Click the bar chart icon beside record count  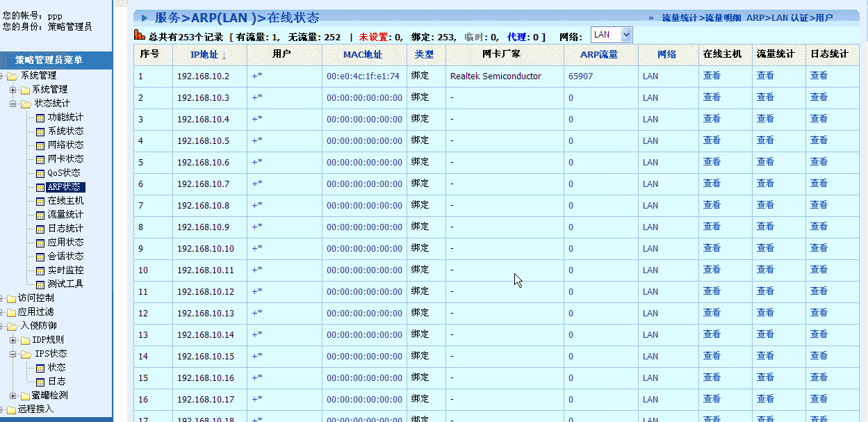(139, 35)
